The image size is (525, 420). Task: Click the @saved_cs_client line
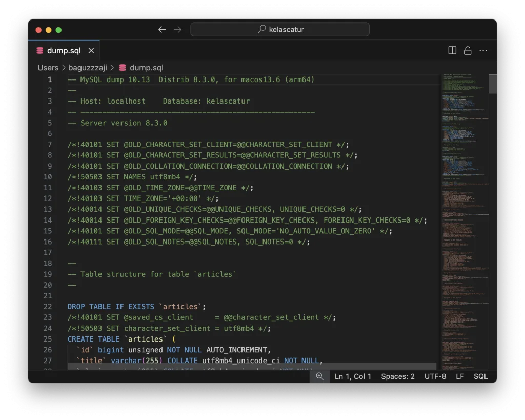pyautogui.click(x=201, y=317)
